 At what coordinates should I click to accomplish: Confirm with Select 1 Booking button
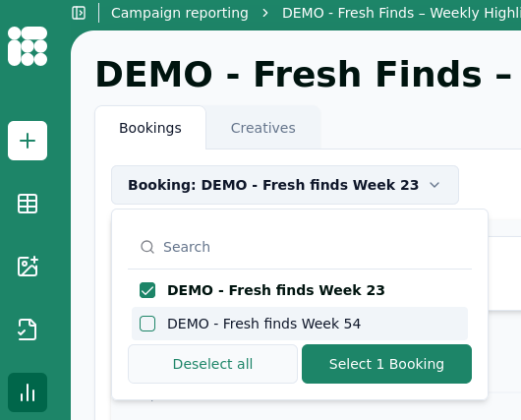pyautogui.click(x=386, y=364)
